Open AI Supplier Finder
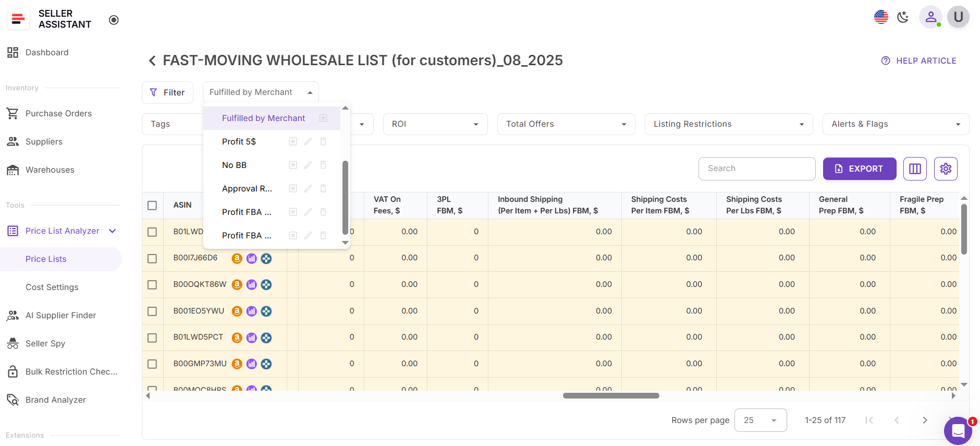 coord(60,315)
